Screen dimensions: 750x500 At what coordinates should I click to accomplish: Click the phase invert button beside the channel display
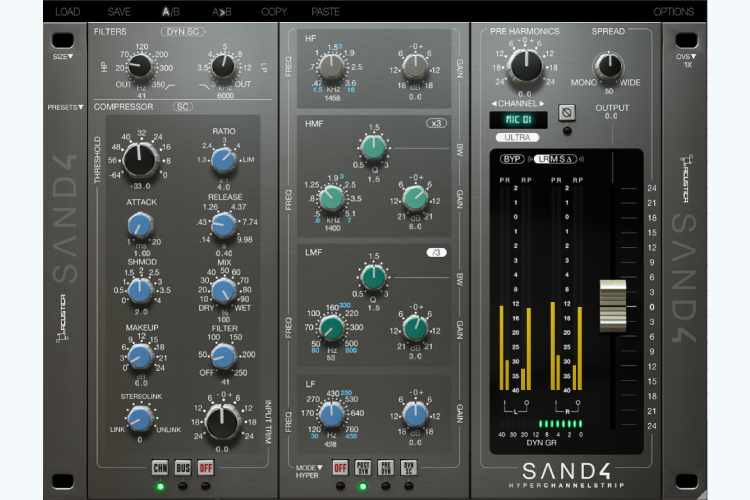point(567,113)
